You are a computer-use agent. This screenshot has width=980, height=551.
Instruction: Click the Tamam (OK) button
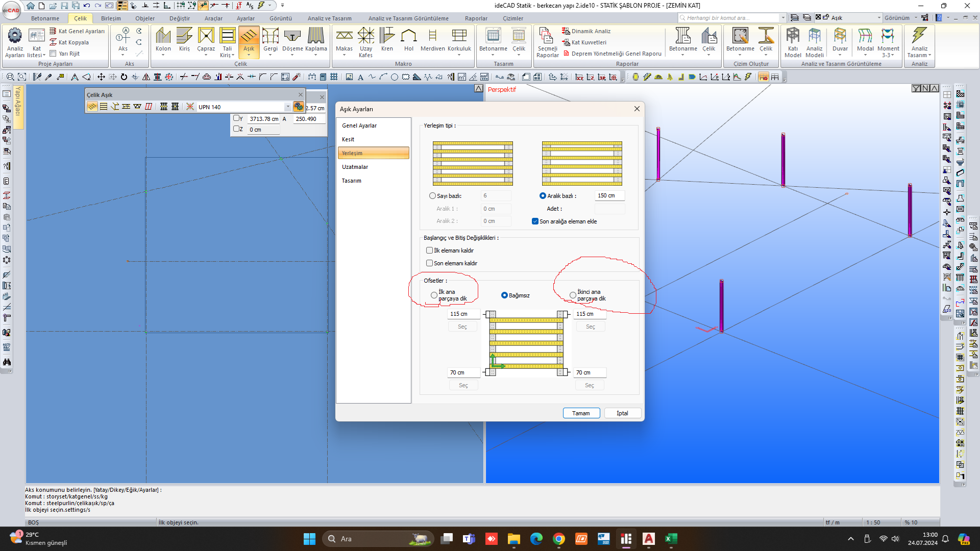(580, 412)
